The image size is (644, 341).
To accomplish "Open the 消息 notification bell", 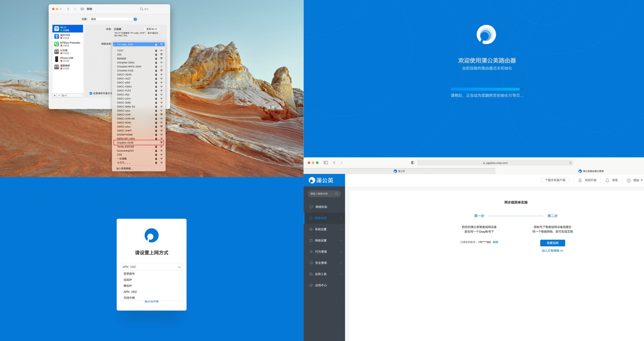I will 607,181.
